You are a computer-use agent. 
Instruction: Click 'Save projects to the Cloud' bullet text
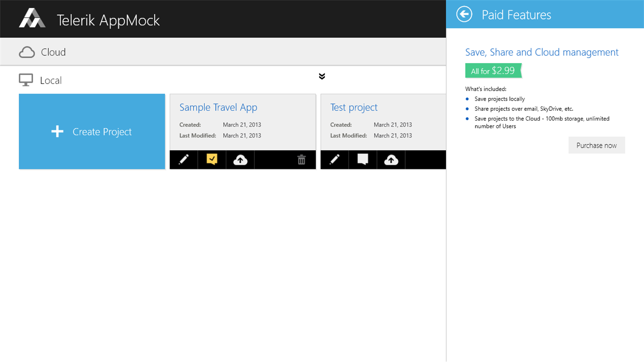point(542,122)
